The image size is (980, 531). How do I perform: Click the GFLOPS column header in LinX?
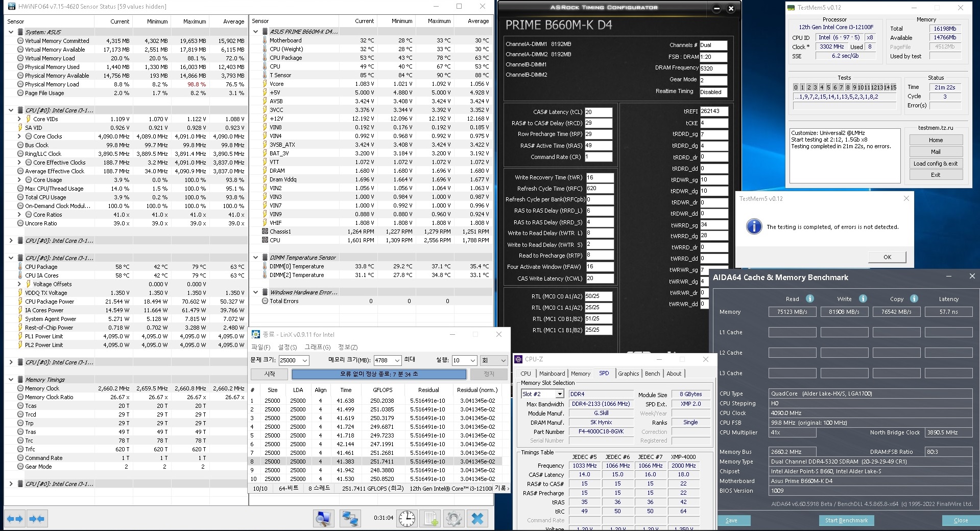coord(383,390)
